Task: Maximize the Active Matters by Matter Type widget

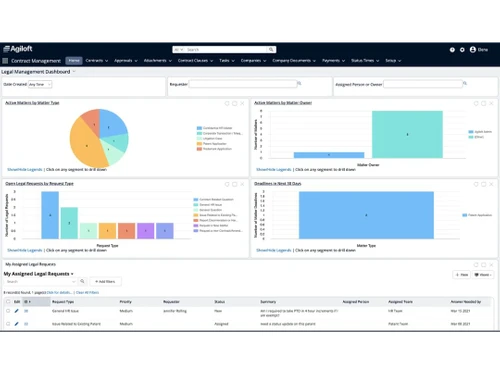Action: [235, 103]
